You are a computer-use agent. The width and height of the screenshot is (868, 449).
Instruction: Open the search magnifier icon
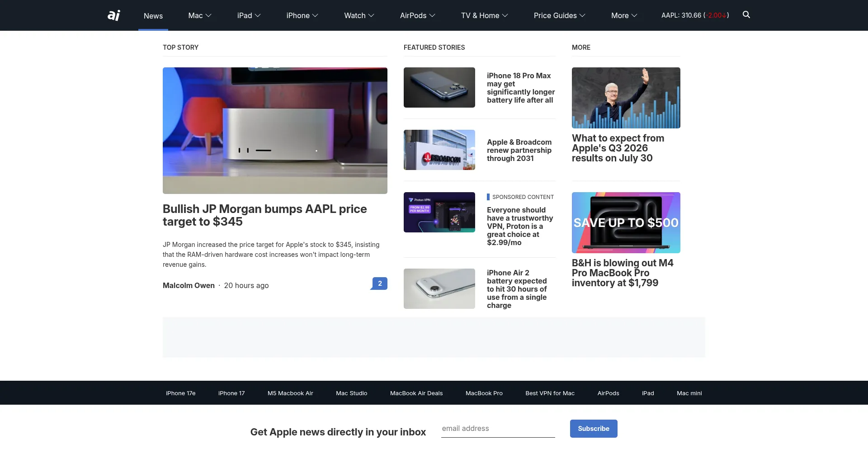(x=746, y=15)
